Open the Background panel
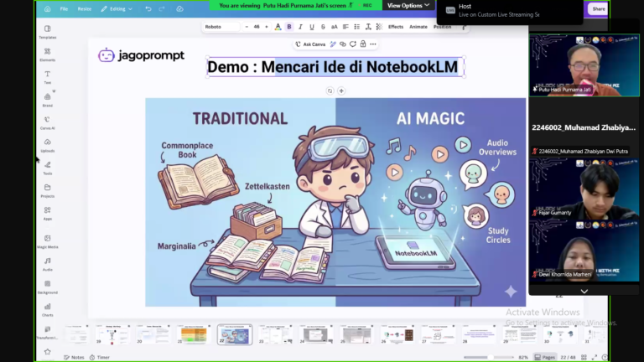The image size is (644, 362). (x=48, y=287)
